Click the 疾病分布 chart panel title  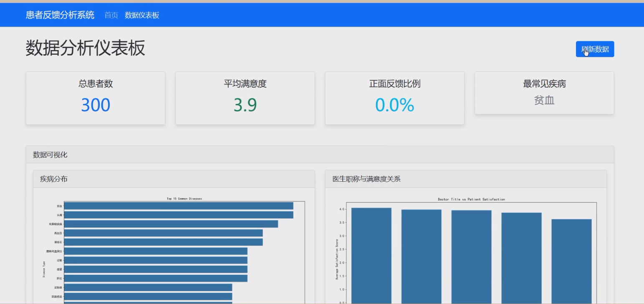click(54, 179)
